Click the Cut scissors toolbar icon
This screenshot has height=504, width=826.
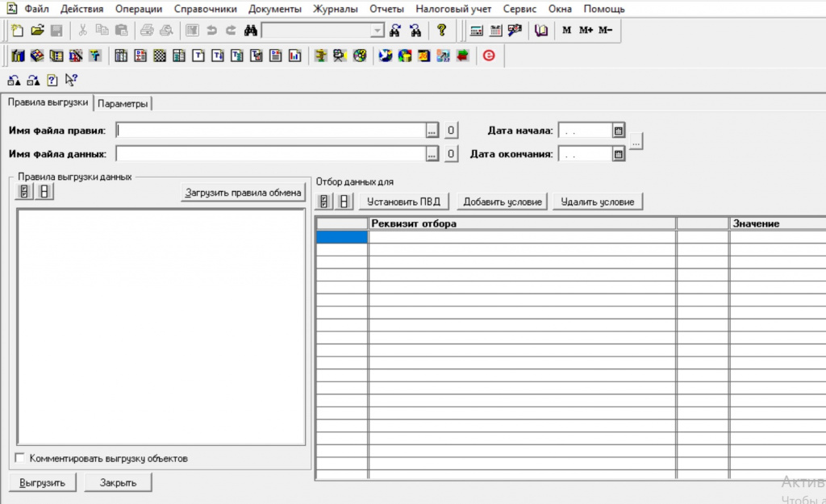tap(83, 31)
